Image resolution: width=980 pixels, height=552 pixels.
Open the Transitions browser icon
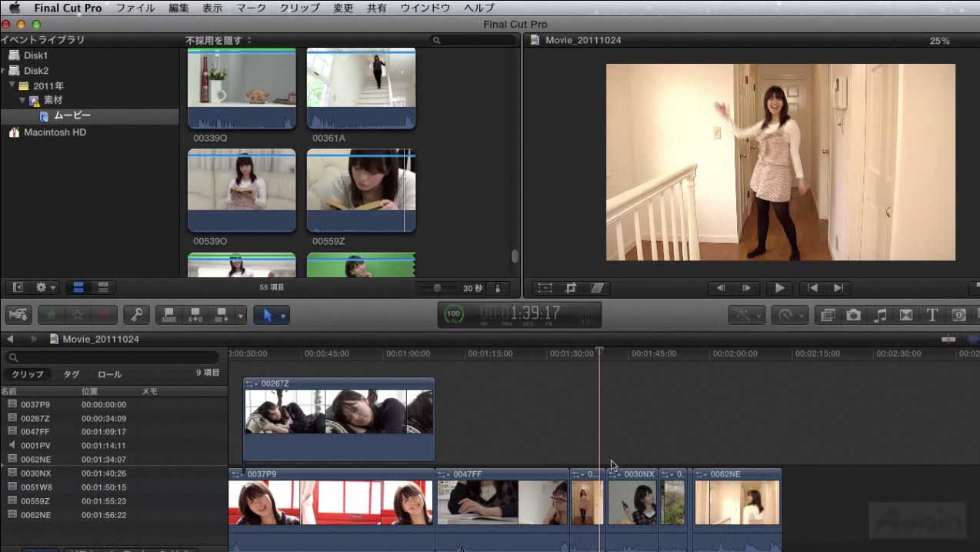pyautogui.click(x=906, y=315)
